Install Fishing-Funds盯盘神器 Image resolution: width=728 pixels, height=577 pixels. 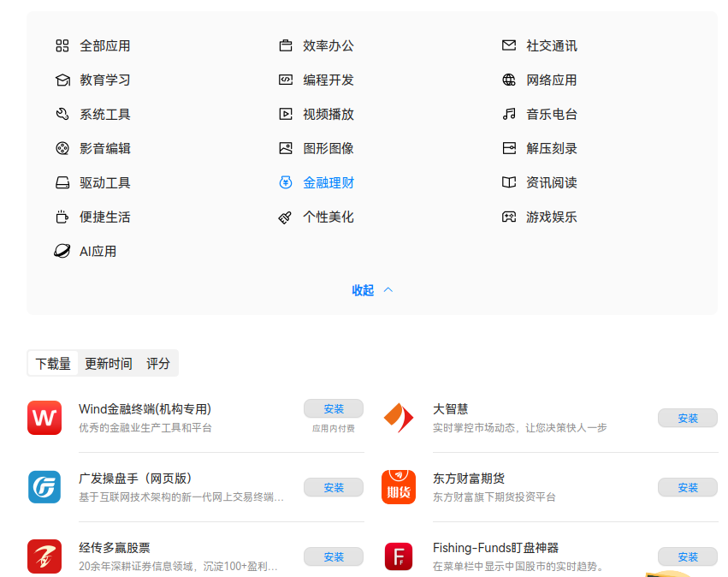[x=688, y=556]
